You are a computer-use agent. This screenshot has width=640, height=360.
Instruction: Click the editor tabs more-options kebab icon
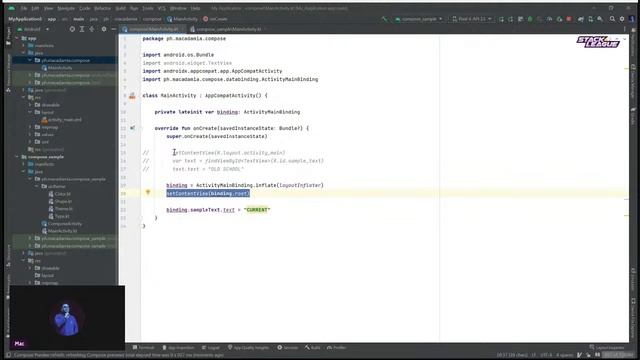[x=624, y=29]
